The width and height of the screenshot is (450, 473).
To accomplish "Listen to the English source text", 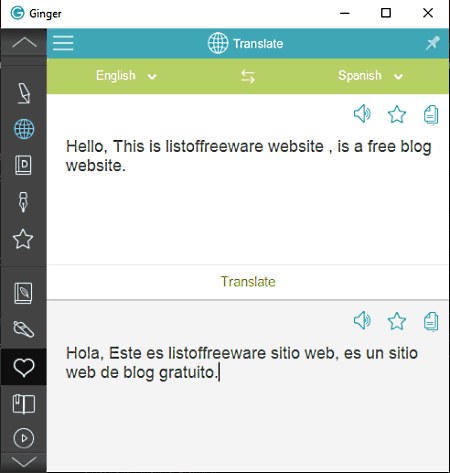I will (x=362, y=114).
